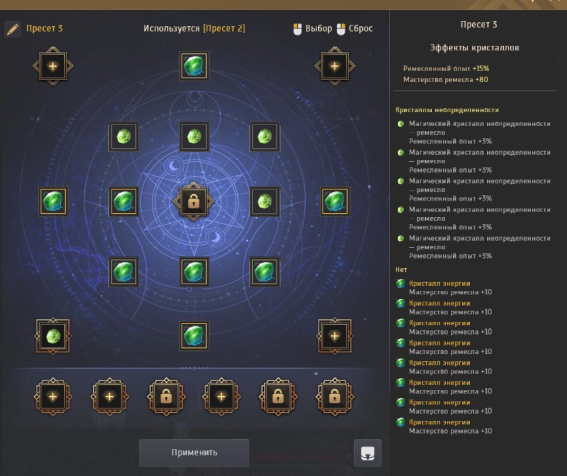Click the last locked slot in bottom row
This screenshot has width=567, height=476.
pyautogui.click(x=335, y=397)
